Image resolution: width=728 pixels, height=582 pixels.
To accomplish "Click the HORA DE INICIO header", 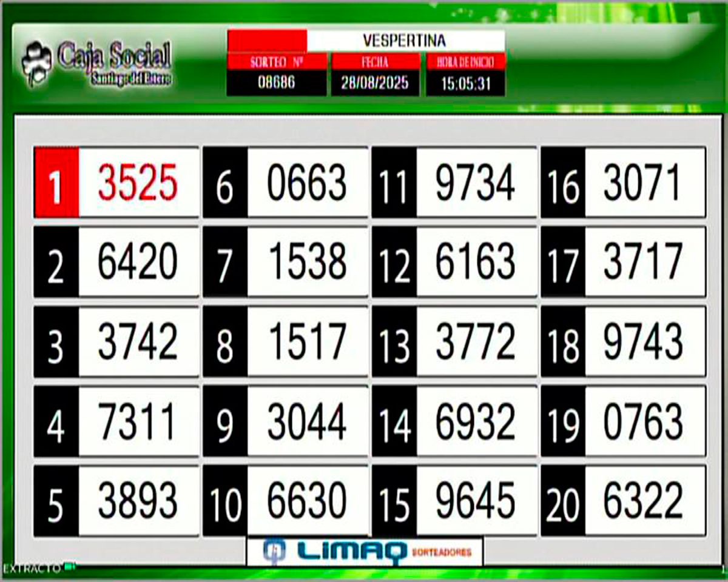I will tap(465, 62).
